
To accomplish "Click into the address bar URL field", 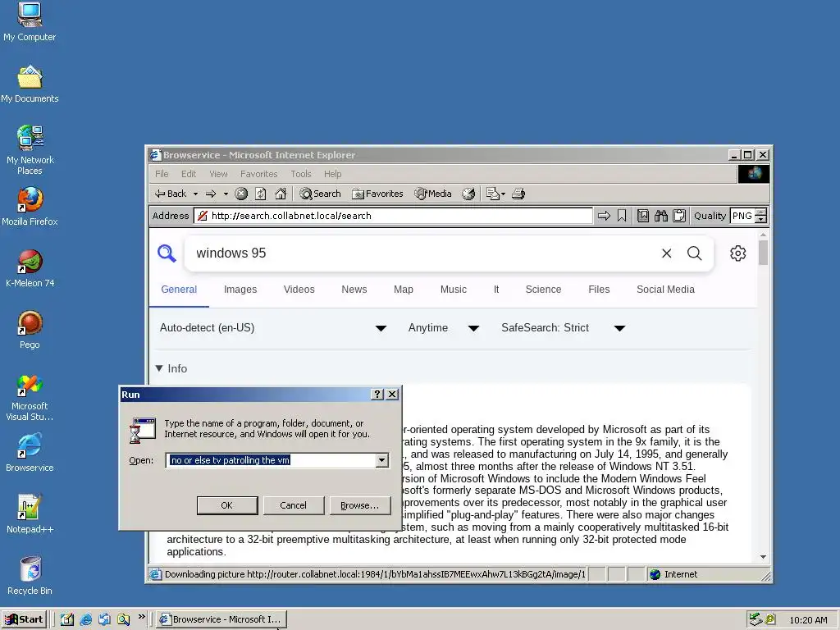I will tap(394, 216).
